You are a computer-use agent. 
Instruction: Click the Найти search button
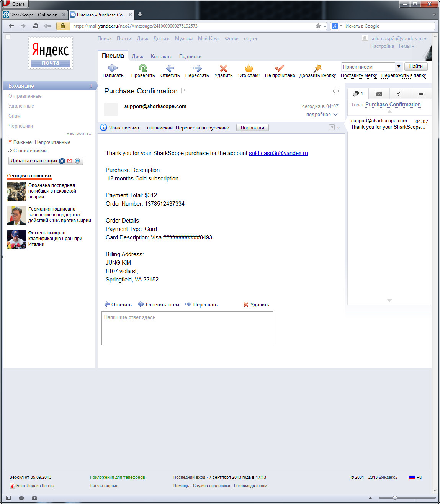tap(416, 67)
